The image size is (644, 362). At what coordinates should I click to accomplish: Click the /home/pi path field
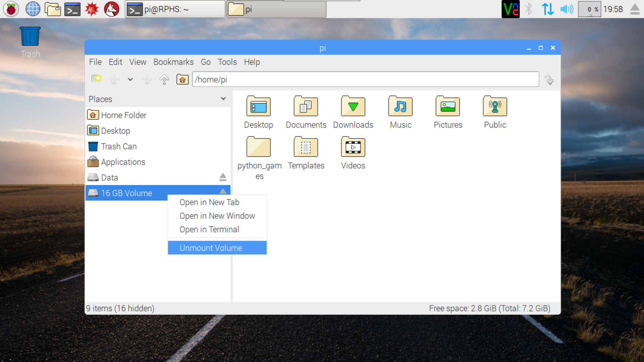(365, 79)
